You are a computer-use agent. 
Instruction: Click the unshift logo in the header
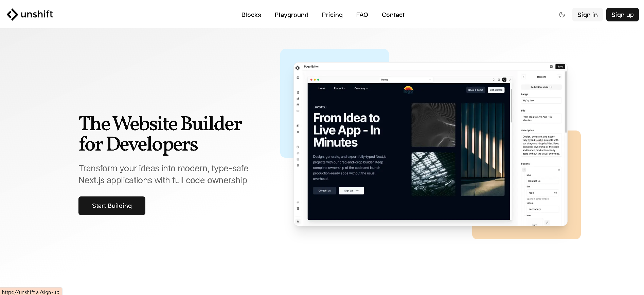tap(30, 14)
